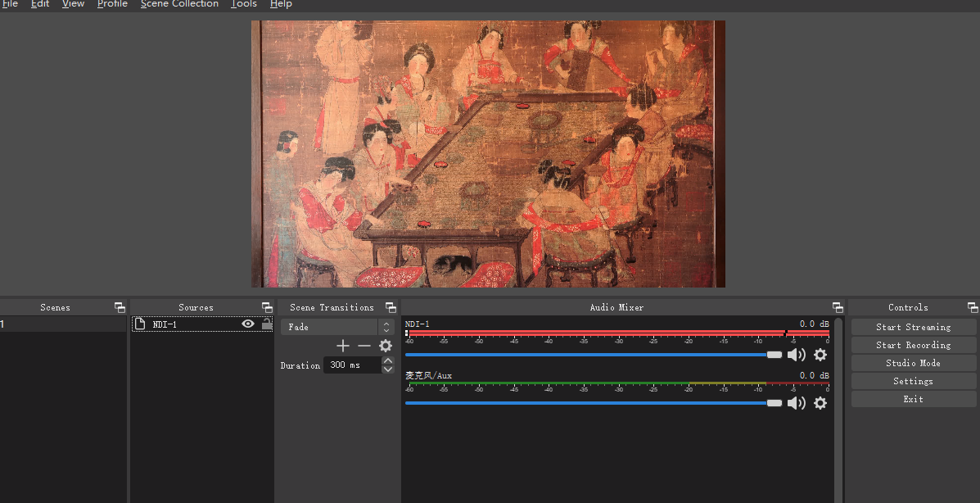Open the Help menu

(281, 4)
